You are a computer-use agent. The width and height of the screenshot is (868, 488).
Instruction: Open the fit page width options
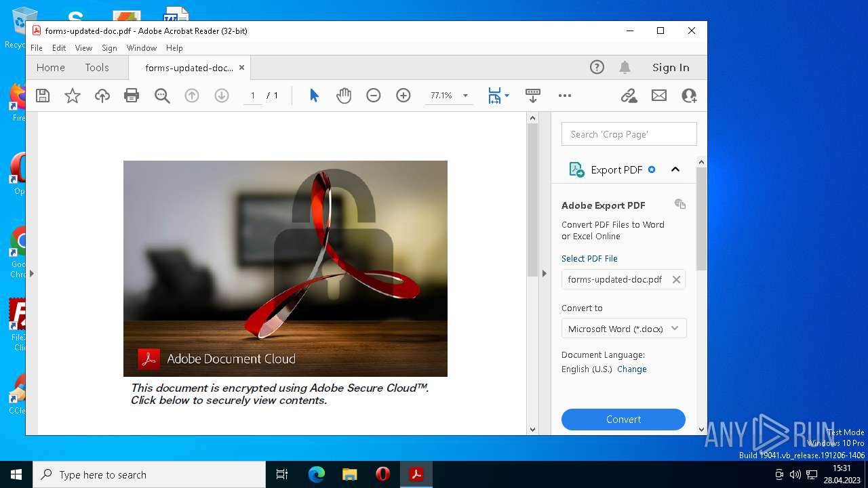(498, 96)
